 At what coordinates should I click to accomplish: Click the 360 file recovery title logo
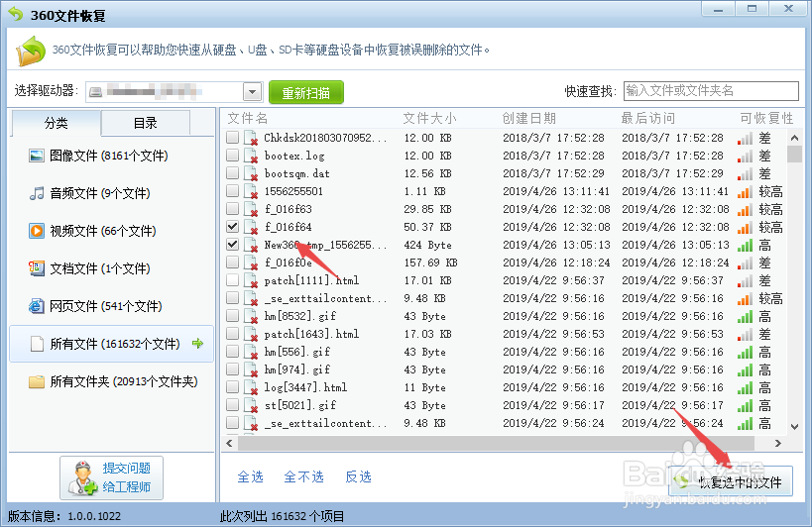(x=16, y=14)
